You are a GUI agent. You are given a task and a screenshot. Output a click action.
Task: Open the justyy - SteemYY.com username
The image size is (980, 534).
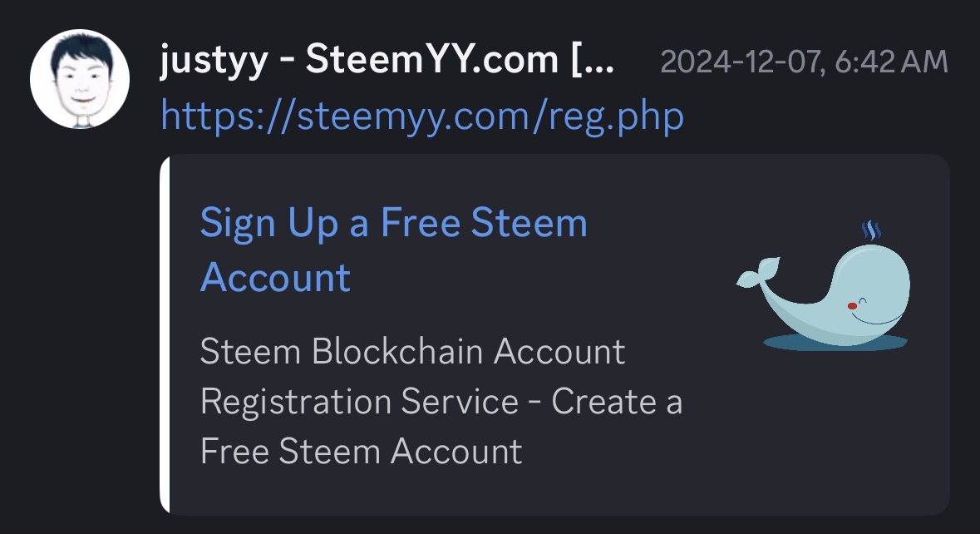click(387, 62)
